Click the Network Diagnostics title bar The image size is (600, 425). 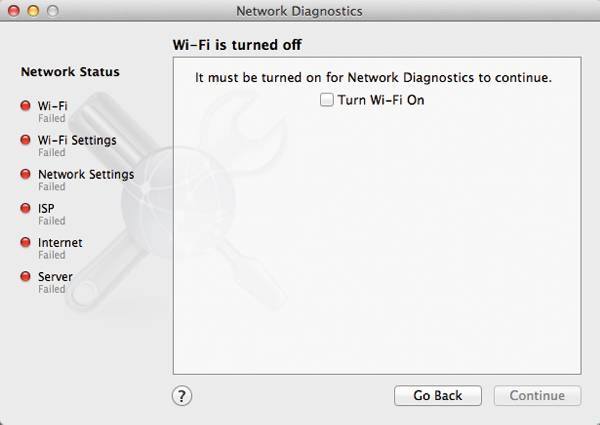(300, 11)
